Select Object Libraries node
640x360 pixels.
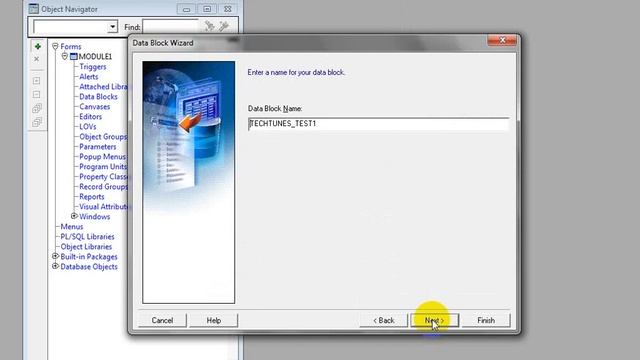pyautogui.click(x=86, y=247)
